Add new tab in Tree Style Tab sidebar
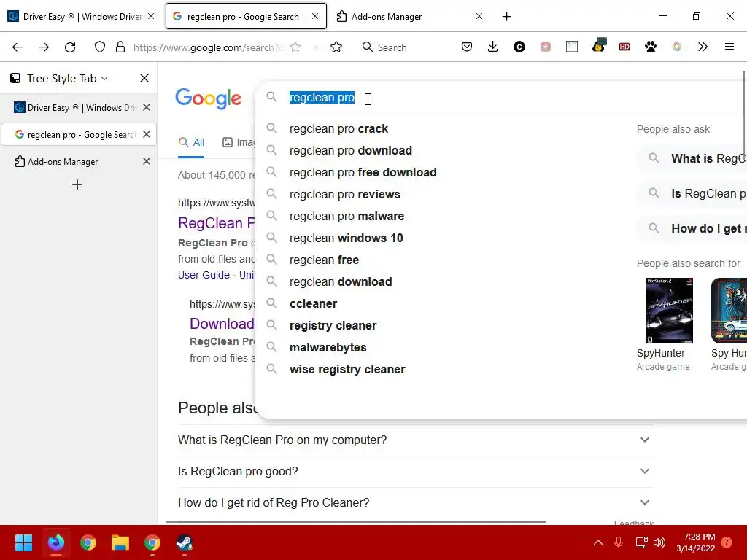Viewport: 747px width, 560px height. click(77, 184)
